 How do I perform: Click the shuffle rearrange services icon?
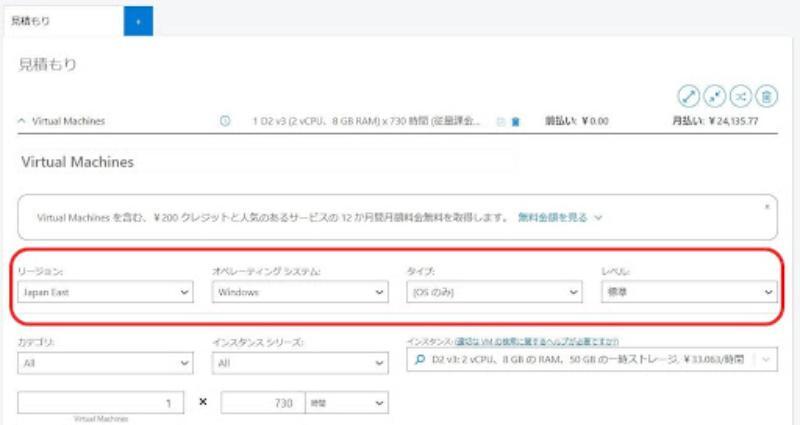741,96
